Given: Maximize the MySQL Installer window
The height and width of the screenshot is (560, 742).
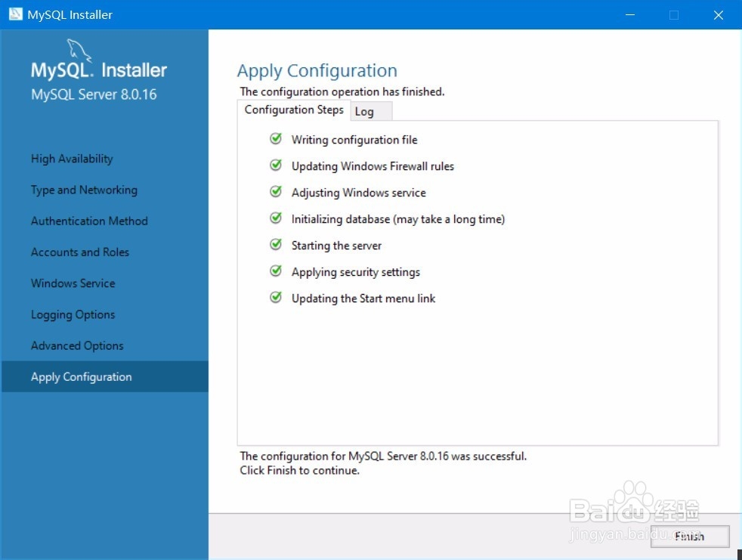Looking at the screenshot, I should coord(674,14).
